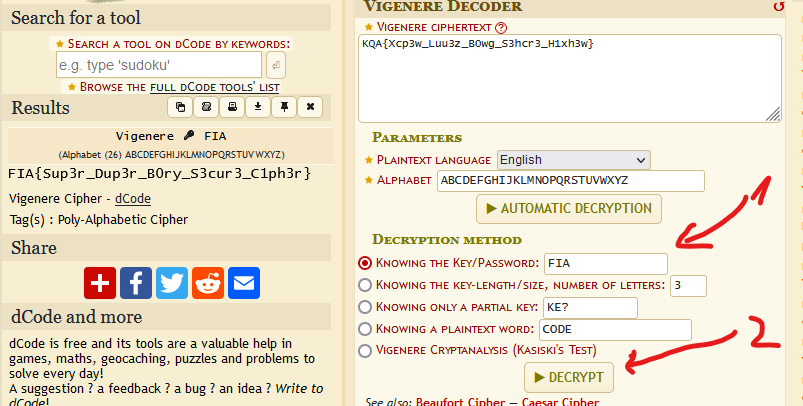The image size is (803, 406).
Task: Select the Knowing the Key/Password method
Action: click(x=365, y=263)
